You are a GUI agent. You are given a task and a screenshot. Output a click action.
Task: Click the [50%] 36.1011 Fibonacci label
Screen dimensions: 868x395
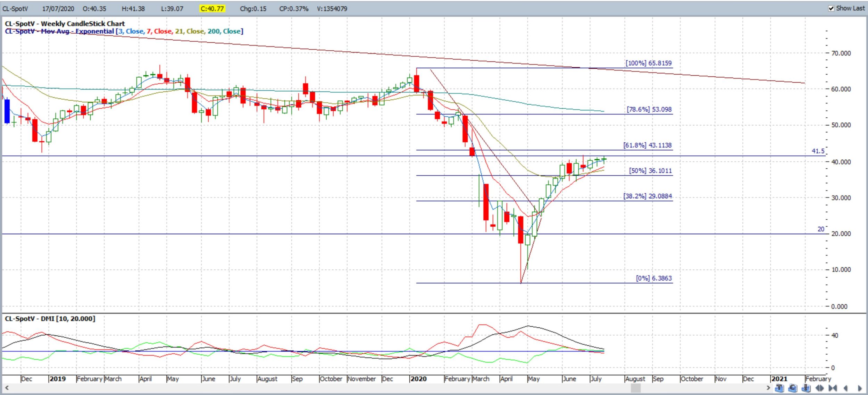point(650,171)
